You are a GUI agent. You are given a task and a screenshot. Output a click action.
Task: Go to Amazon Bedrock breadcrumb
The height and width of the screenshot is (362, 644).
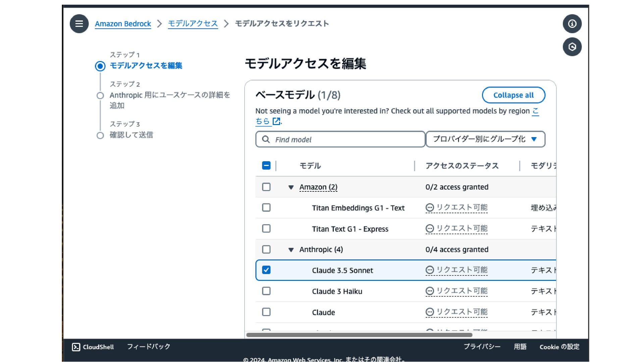click(123, 24)
